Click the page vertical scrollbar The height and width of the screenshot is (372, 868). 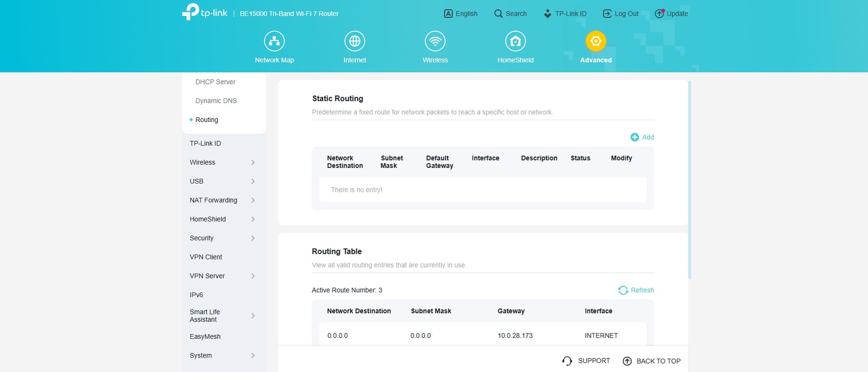pos(689,180)
